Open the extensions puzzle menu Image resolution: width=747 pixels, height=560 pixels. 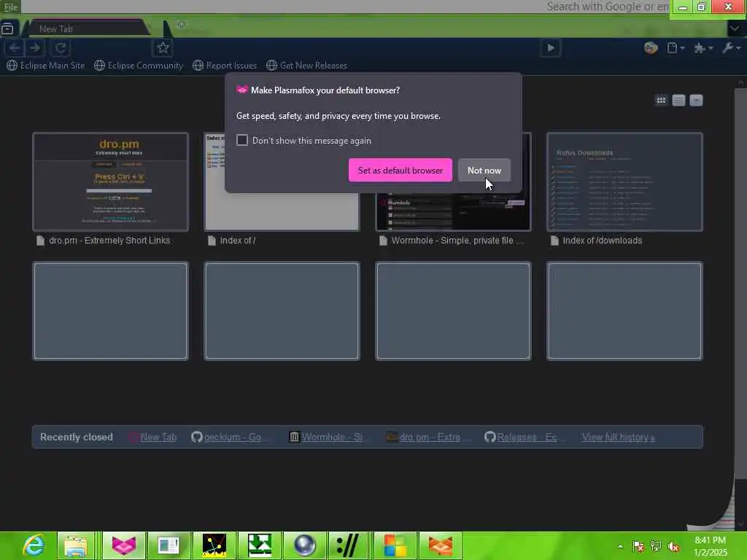[x=703, y=47]
